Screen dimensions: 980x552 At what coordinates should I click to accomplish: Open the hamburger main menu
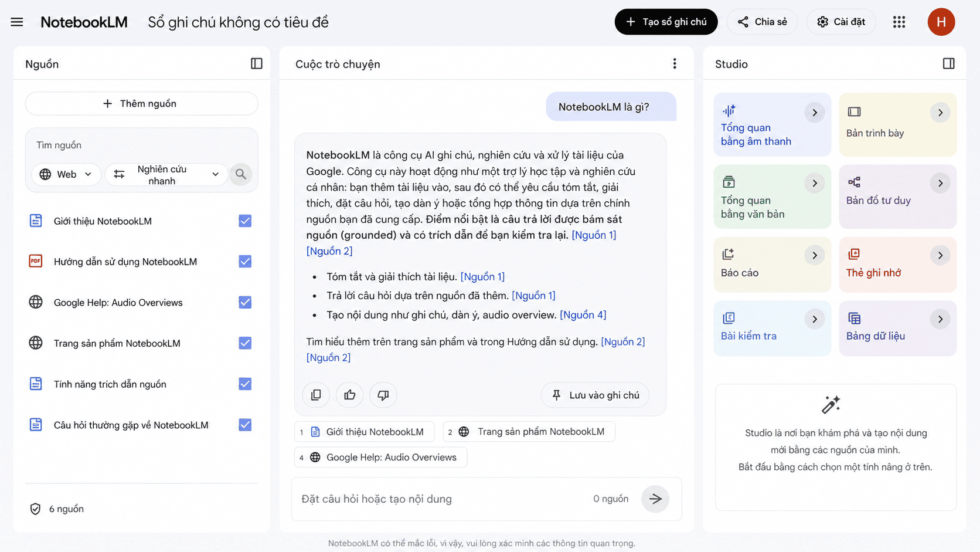pyautogui.click(x=17, y=22)
